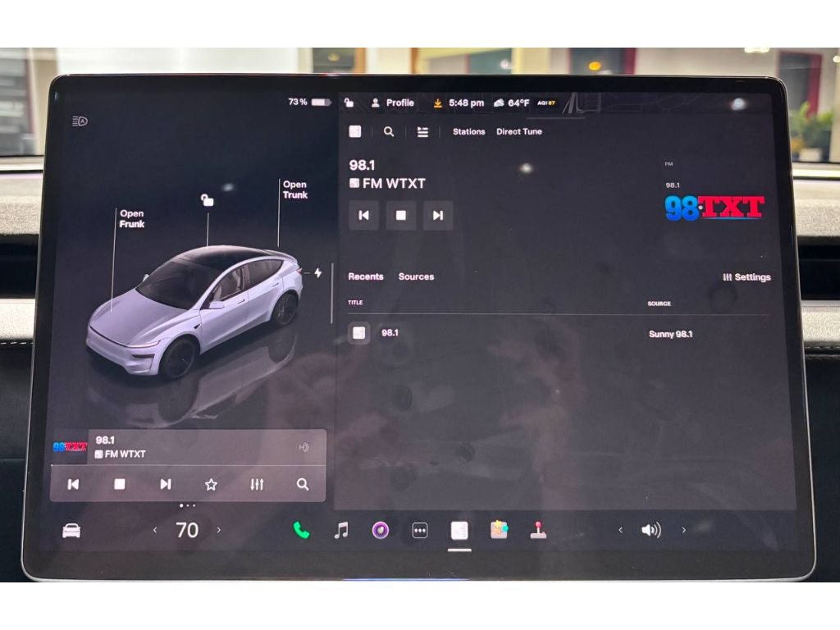The height and width of the screenshot is (630, 840).
Task: Open the Direct Tune option
Action: (x=518, y=131)
